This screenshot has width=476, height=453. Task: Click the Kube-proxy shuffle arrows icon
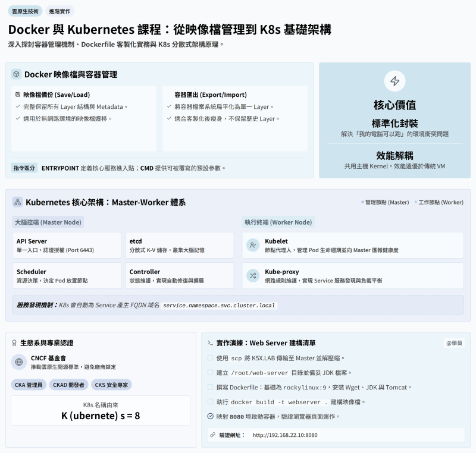coord(253,276)
